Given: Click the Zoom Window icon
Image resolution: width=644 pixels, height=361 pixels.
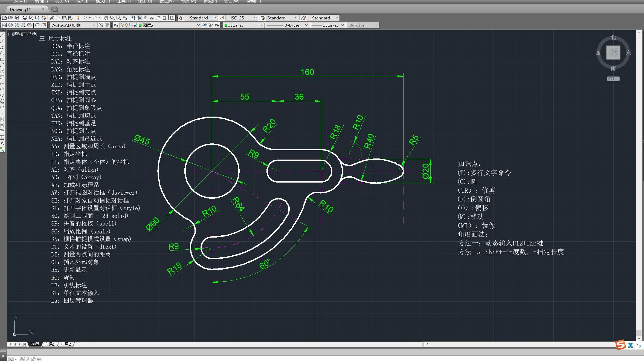Looking at the screenshot, I should click(x=119, y=18).
